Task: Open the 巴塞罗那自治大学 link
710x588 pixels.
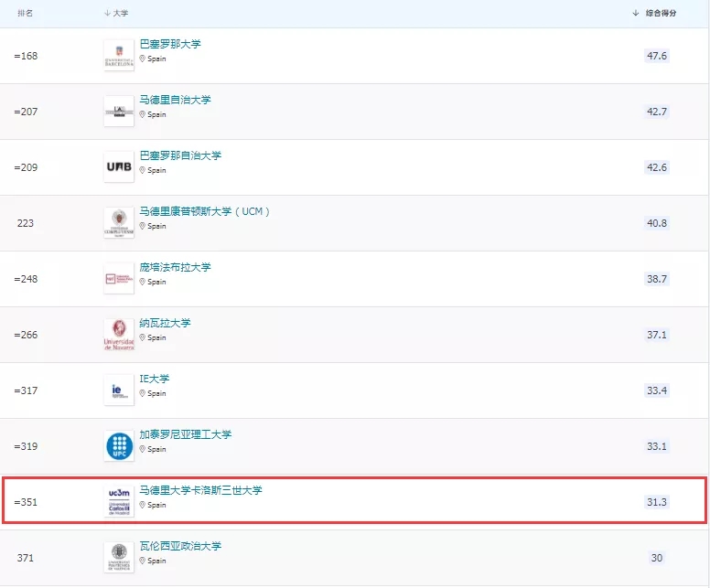Action: (180, 155)
